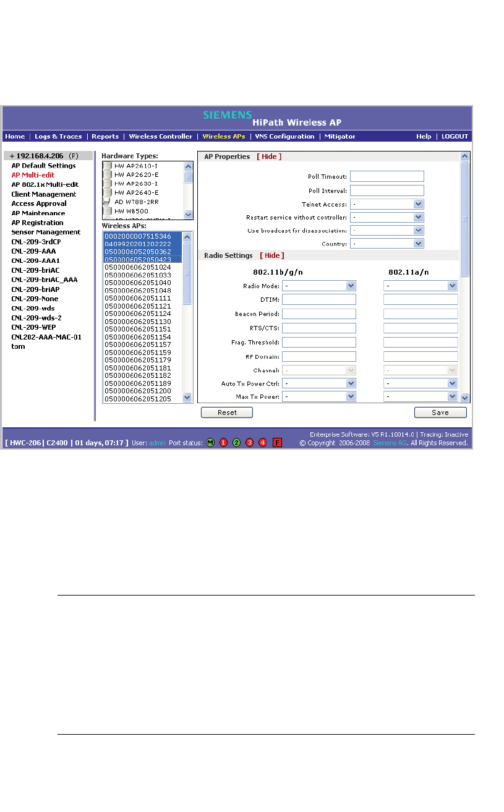Click the 802.11b/g/n RF Domain field
This screenshot has width=504, height=812.
click(x=319, y=357)
